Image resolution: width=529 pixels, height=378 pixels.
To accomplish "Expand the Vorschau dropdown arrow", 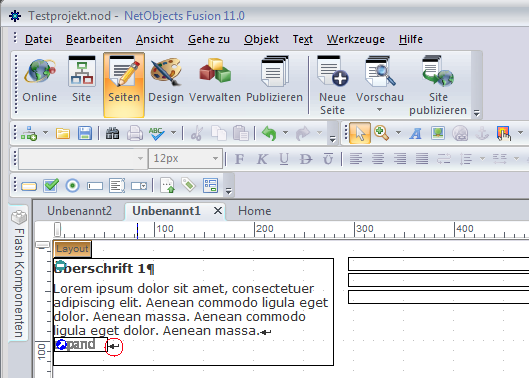I will coord(380,110).
